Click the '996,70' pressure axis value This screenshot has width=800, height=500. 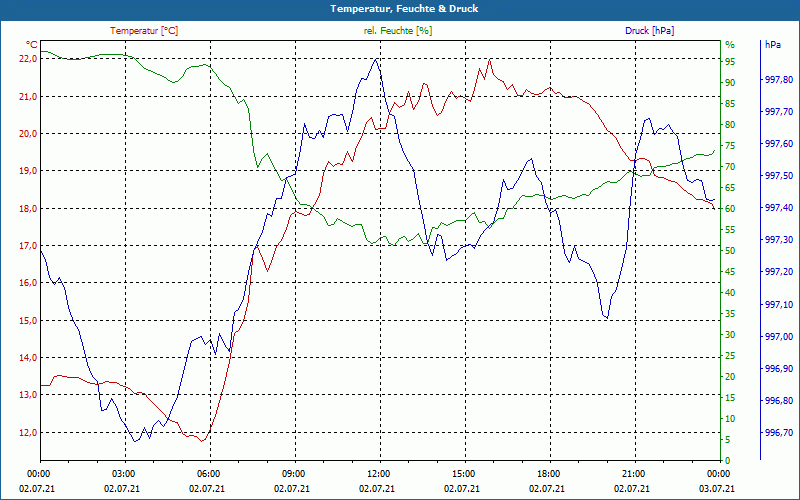(779, 433)
